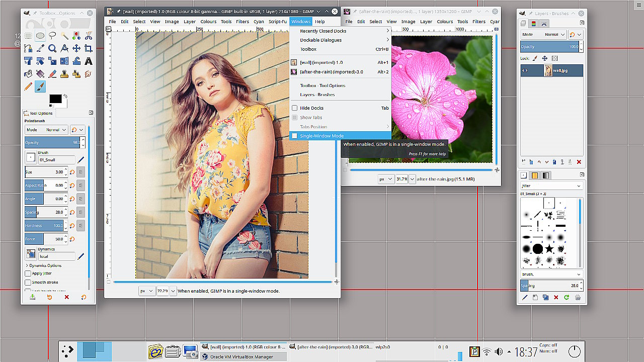Select the Ellipse Select tool
The height and width of the screenshot is (362, 644).
point(40,36)
